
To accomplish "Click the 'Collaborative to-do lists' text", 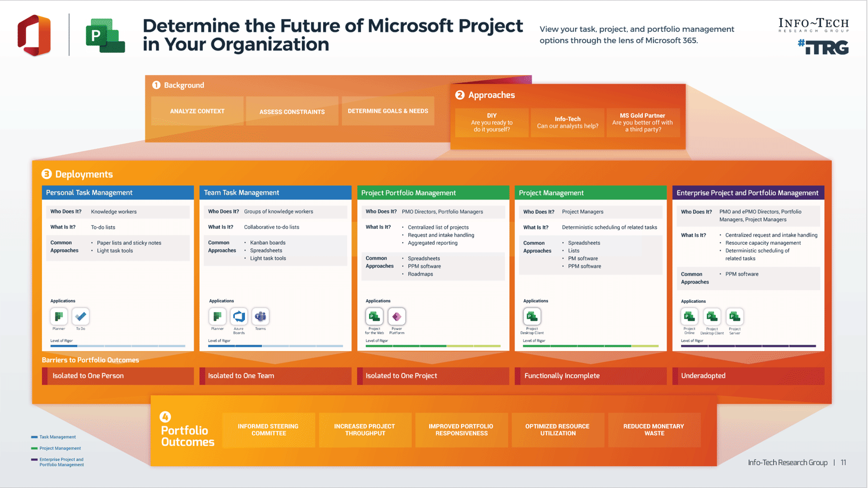I will [x=272, y=227].
